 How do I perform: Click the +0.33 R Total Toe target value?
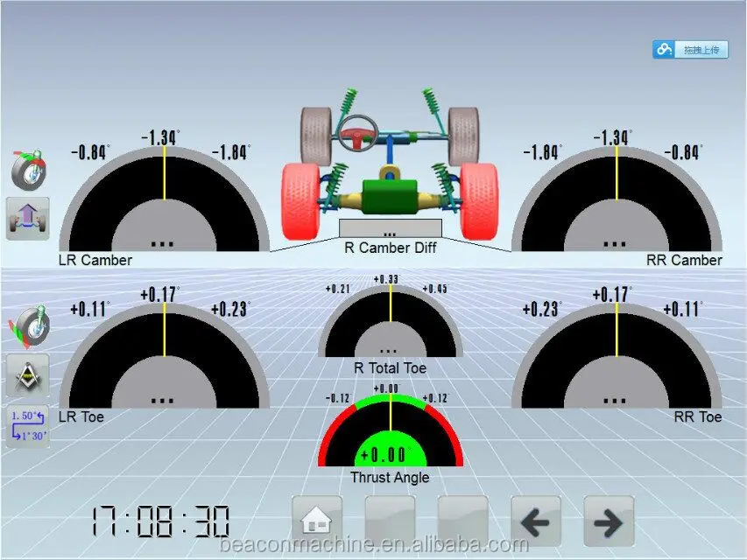pos(386,279)
